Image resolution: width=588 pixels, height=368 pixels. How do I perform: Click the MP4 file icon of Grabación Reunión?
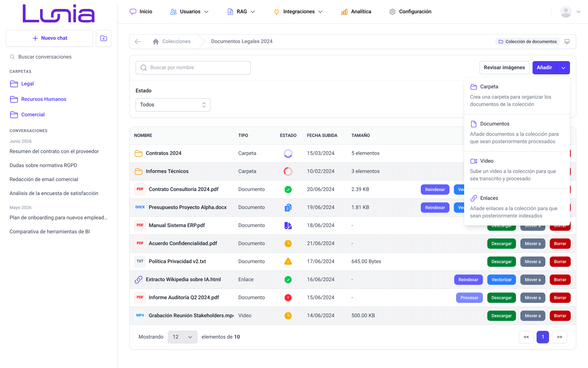140,315
